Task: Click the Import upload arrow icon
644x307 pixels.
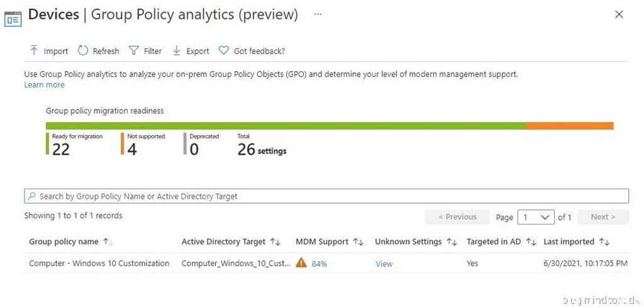Action: coord(34,51)
